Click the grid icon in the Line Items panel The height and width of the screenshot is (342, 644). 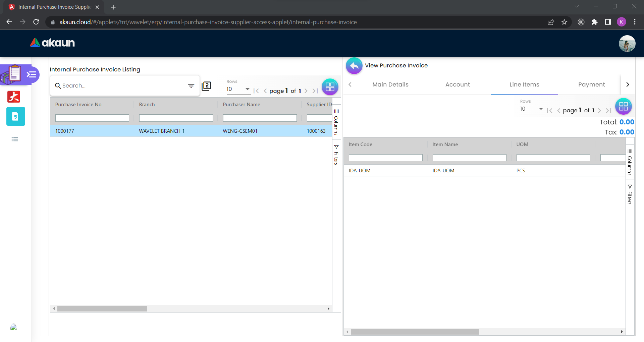[x=623, y=106]
